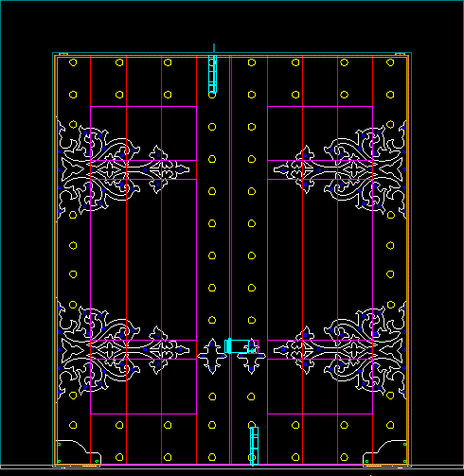Select the upper green square on the bottom-left bracket
This screenshot has height=476, width=464.
click(59, 444)
